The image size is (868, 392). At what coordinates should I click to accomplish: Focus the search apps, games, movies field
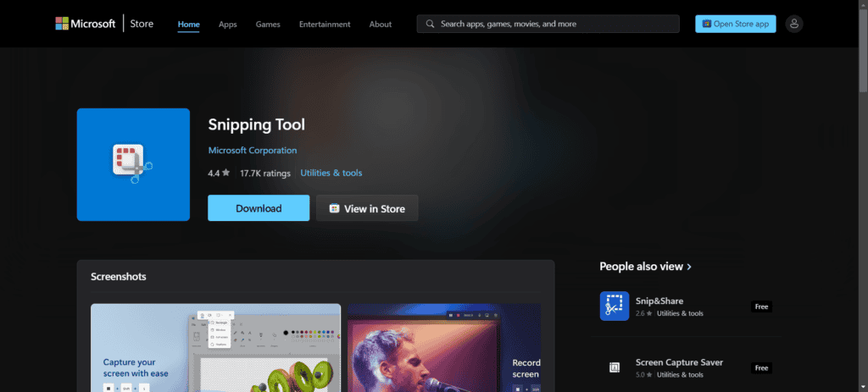548,24
